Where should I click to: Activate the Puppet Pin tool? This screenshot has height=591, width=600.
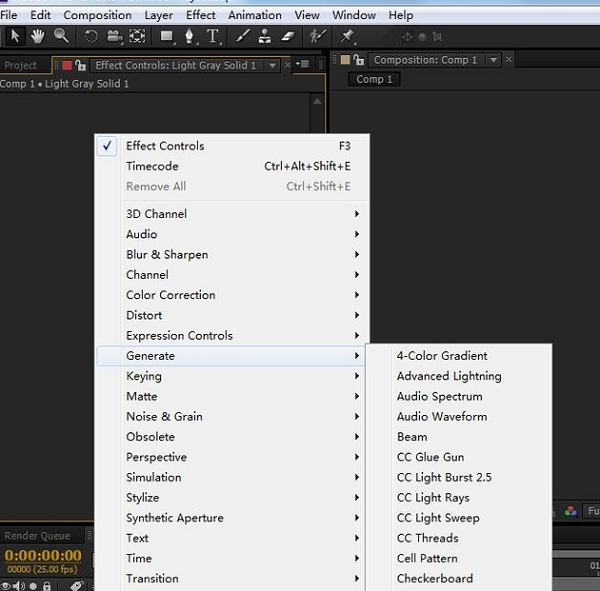(x=347, y=36)
